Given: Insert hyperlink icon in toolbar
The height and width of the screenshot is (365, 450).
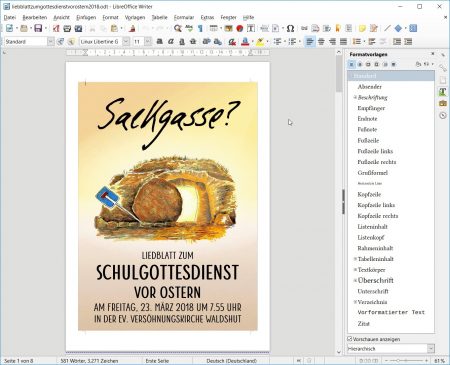Looking at the screenshot, I should (304, 28).
